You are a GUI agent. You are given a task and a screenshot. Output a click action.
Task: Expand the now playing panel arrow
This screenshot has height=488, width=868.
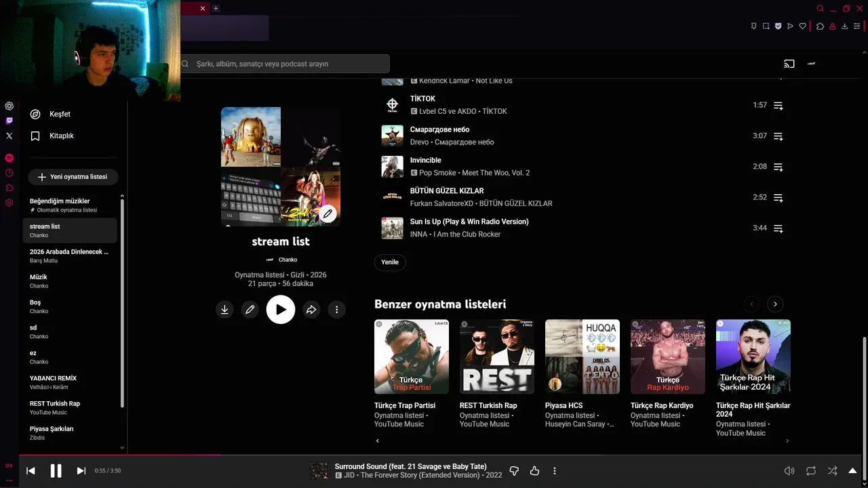point(853,471)
